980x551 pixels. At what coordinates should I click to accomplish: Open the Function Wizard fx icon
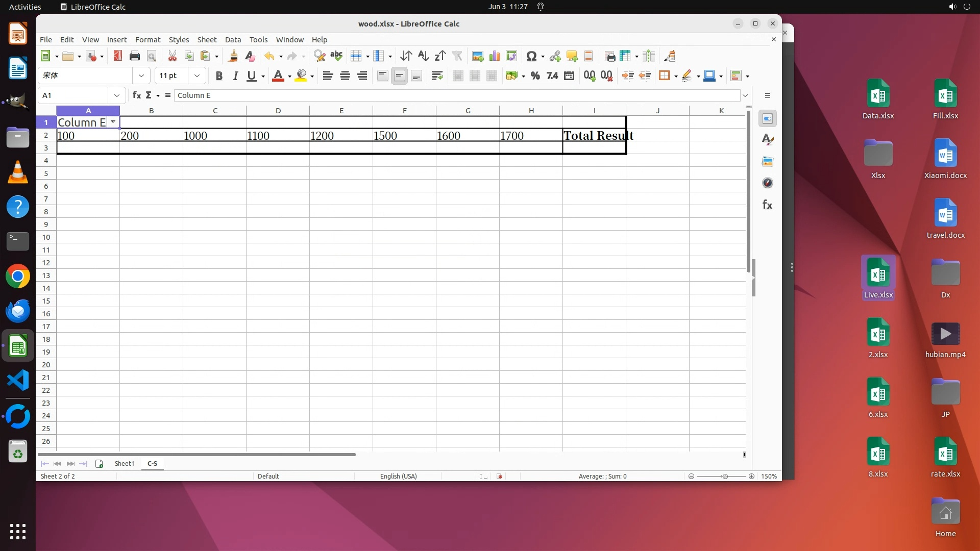click(136, 95)
